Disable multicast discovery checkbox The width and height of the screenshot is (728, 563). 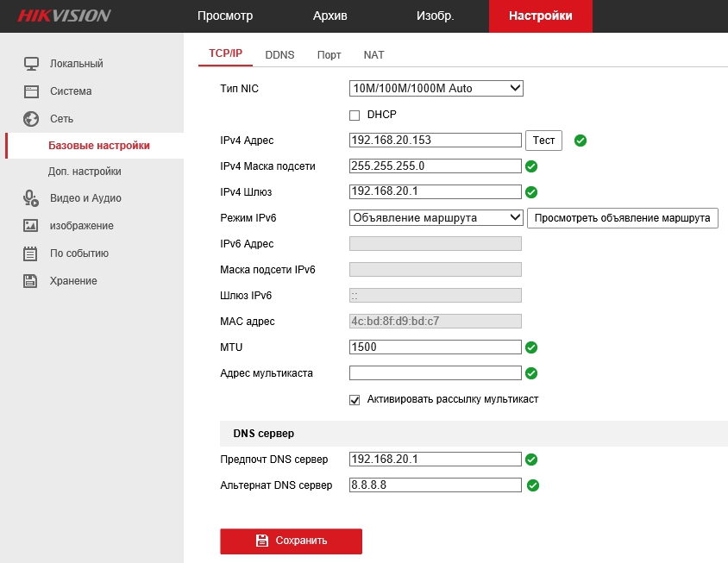(355, 400)
